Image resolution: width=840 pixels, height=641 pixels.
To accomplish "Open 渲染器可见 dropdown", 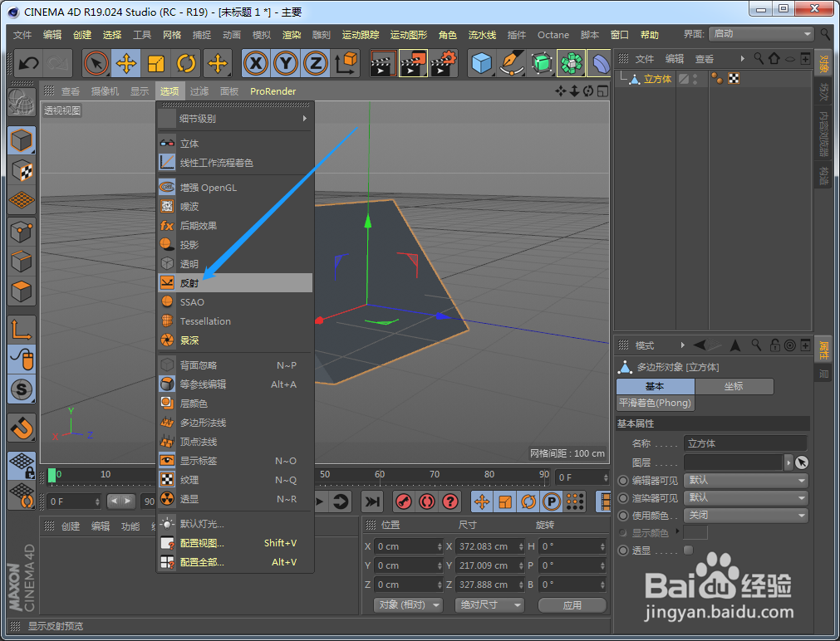I will click(746, 498).
